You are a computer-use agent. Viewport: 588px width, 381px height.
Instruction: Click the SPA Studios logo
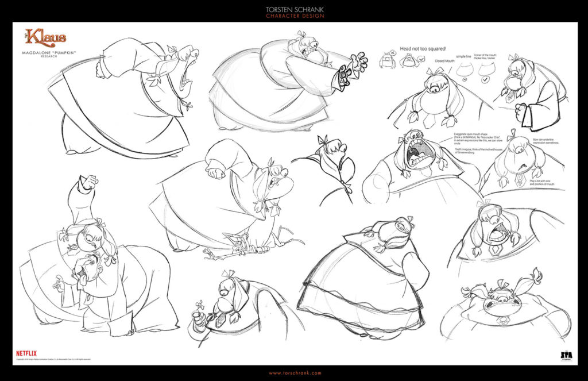point(566,356)
